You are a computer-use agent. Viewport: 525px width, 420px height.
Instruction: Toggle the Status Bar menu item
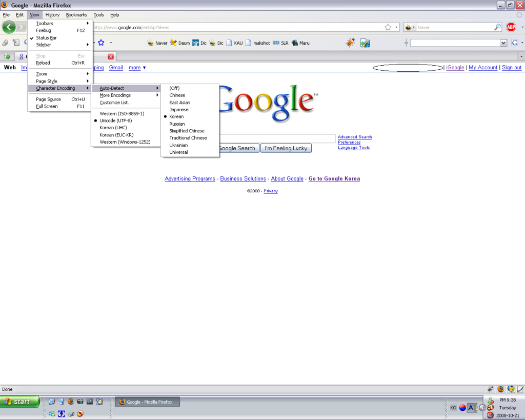click(60, 38)
